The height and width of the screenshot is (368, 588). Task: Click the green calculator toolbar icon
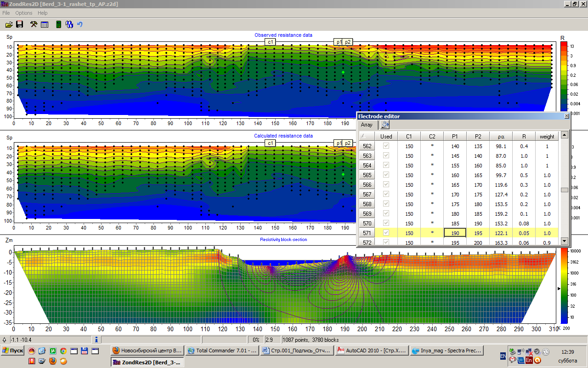coord(59,24)
